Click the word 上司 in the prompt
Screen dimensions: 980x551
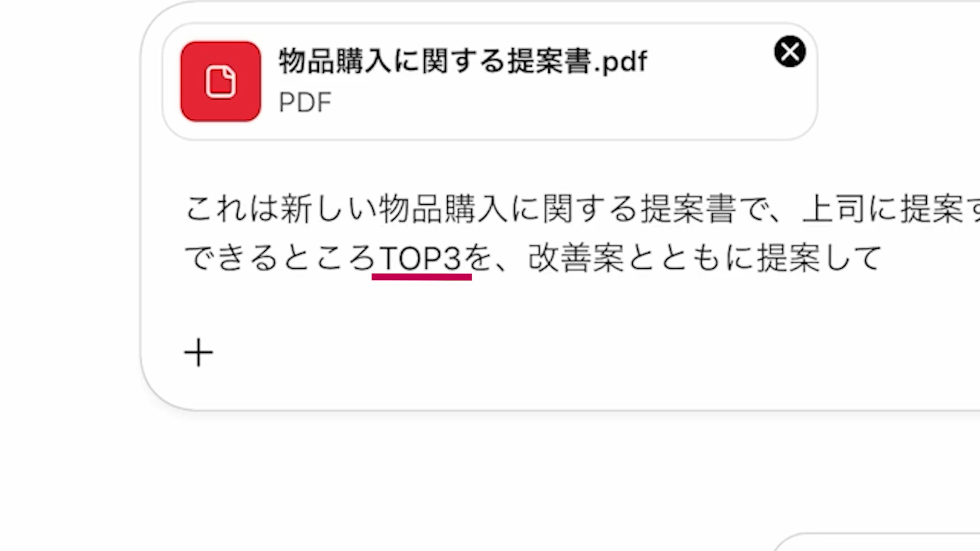[x=833, y=209]
